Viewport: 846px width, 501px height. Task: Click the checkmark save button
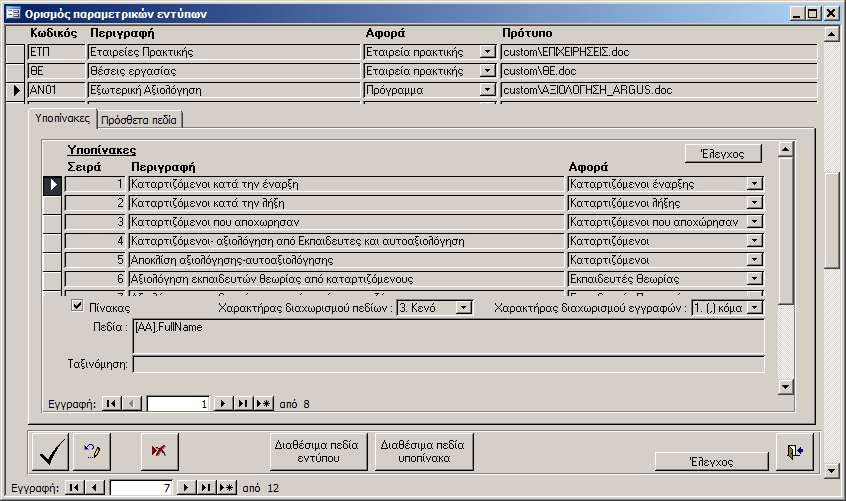[51, 452]
